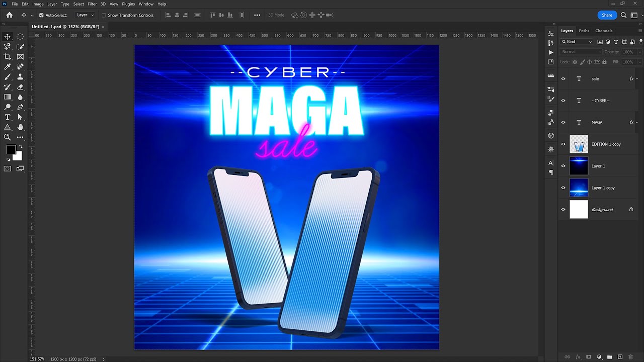The width and height of the screenshot is (644, 362).
Task: Open the Kind filter dropdown
Action: [x=577, y=42]
